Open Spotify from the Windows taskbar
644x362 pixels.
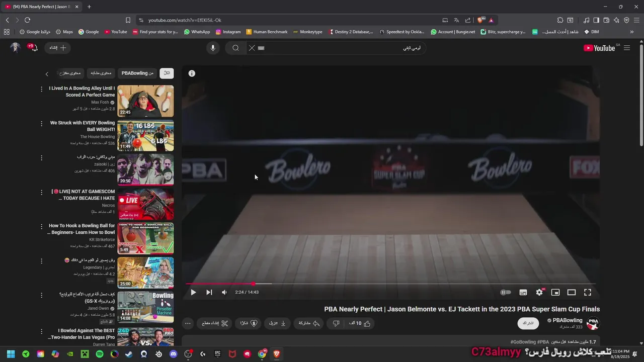tap(100, 354)
